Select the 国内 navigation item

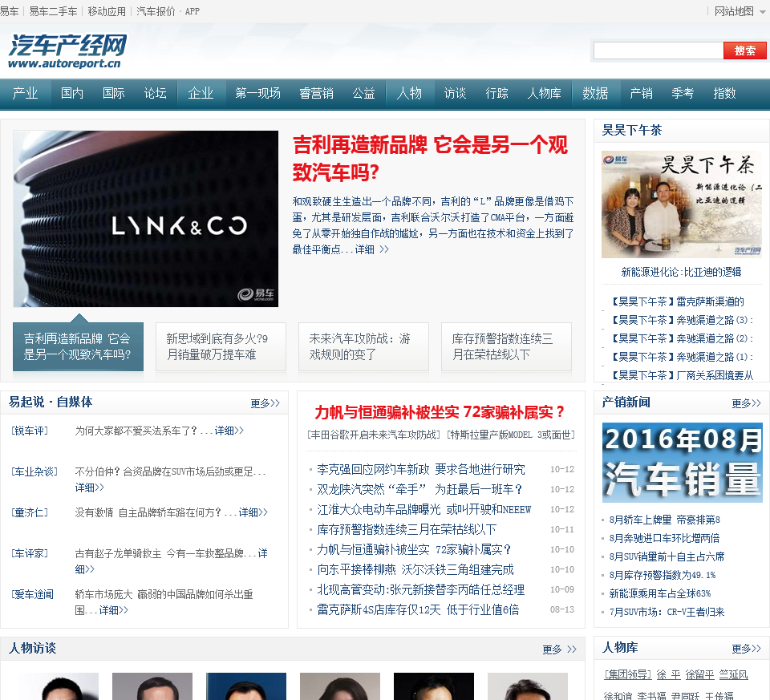(x=72, y=93)
